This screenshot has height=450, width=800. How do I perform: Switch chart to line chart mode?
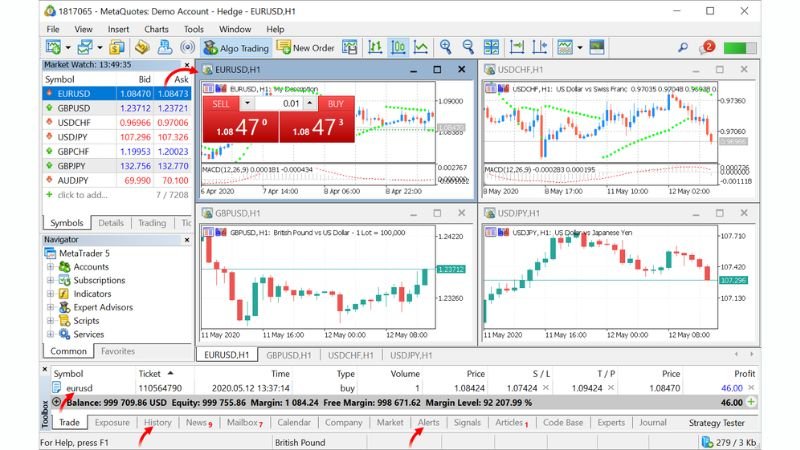420,47
